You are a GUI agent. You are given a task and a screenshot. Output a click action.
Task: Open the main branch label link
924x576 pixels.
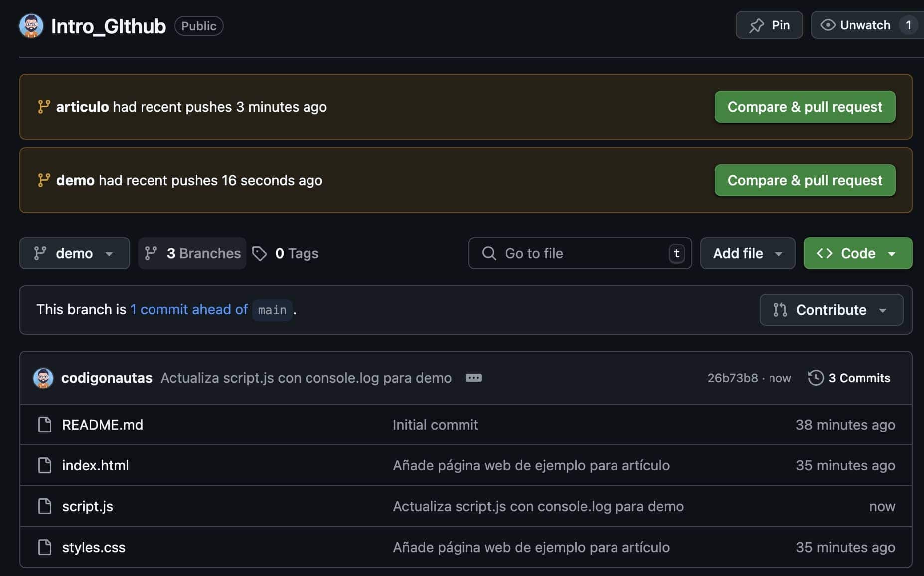click(272, 310)
